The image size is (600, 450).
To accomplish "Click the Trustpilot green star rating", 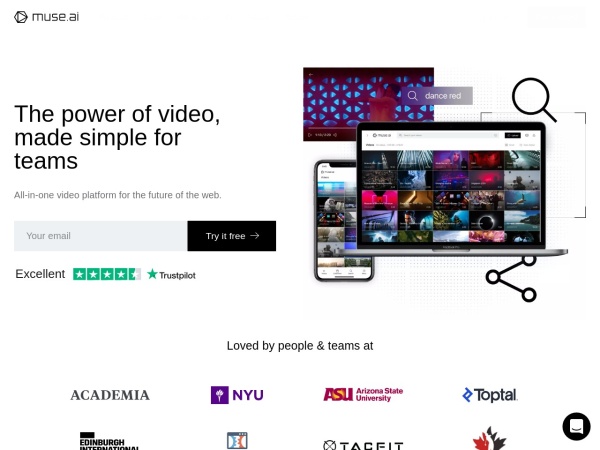I will click(107, 274).
